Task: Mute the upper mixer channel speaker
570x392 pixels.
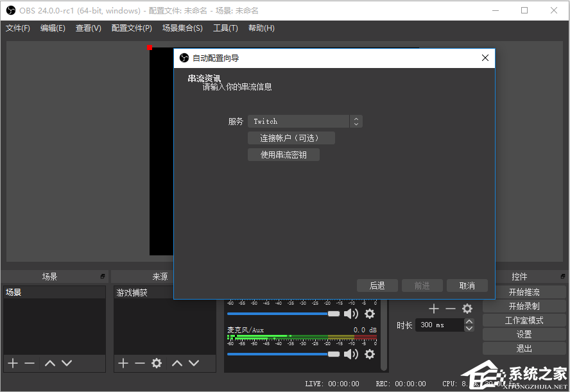Action: [x=351, y=314]
